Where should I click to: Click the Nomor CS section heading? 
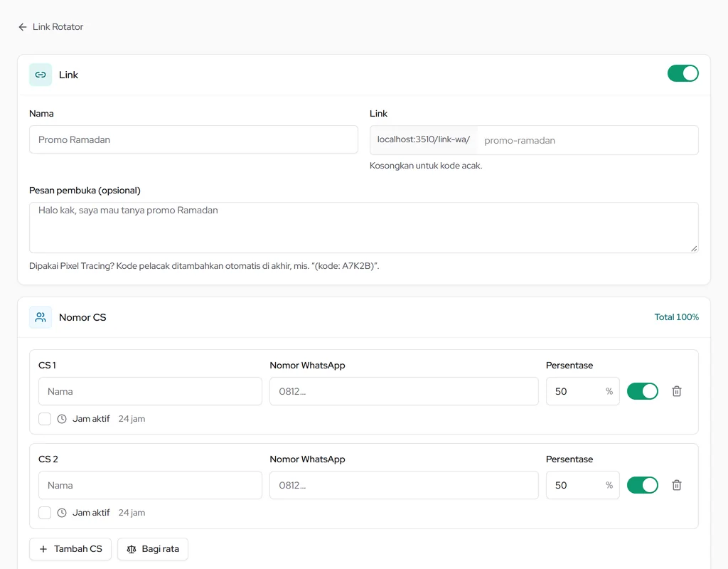coord(82,317)
